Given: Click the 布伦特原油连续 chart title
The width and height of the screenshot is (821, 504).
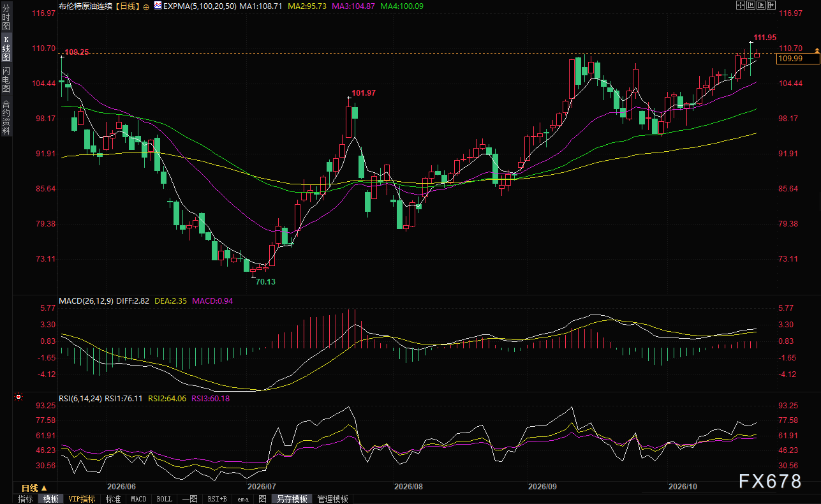Looking at the screenshot, I should (85, 6).
